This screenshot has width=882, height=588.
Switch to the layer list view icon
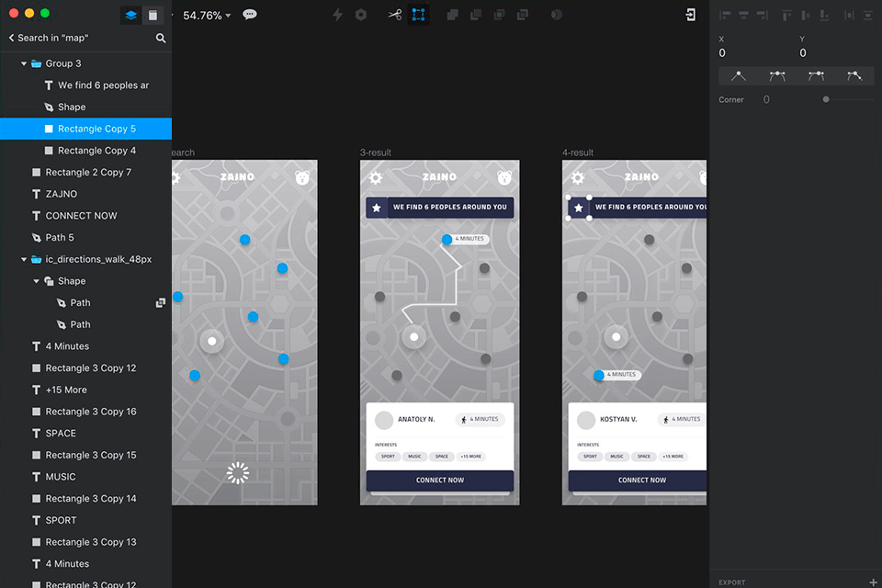coord(131,16)
